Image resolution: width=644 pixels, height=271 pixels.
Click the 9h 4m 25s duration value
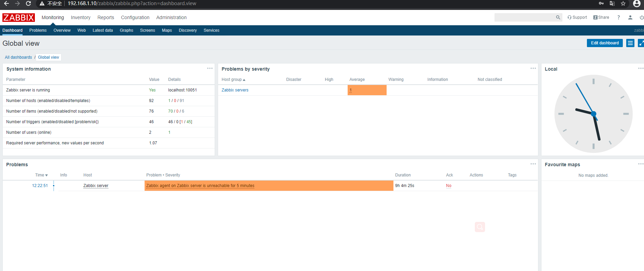coord(405,186)
